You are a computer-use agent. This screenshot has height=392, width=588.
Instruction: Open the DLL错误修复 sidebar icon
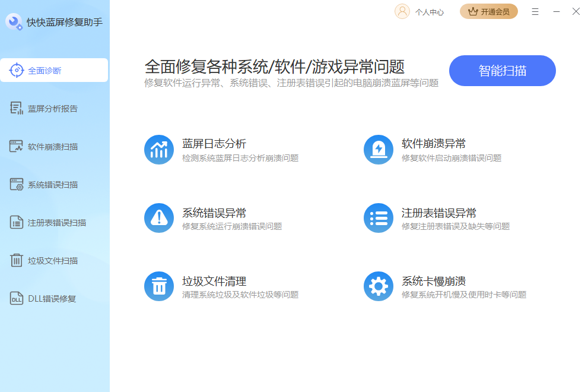16,298
